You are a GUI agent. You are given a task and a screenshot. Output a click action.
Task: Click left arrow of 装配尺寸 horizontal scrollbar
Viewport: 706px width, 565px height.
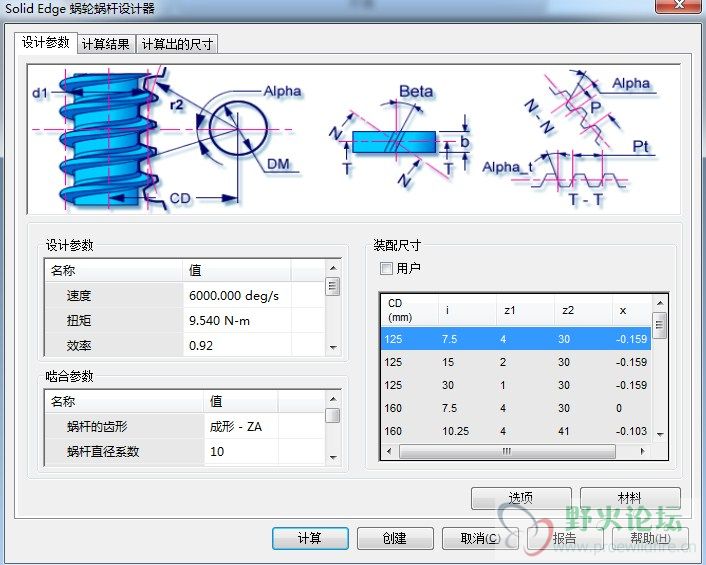tap(389, 451)
